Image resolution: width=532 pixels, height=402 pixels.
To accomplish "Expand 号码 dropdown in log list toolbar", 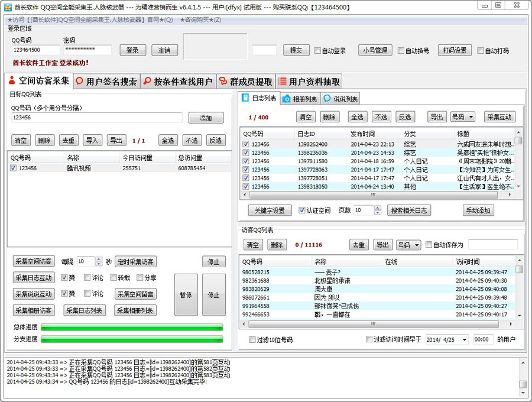I will click(x=462, y=117).
